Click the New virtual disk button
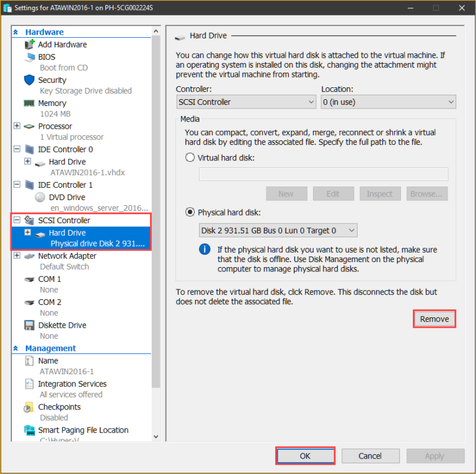 click(286, 193)
